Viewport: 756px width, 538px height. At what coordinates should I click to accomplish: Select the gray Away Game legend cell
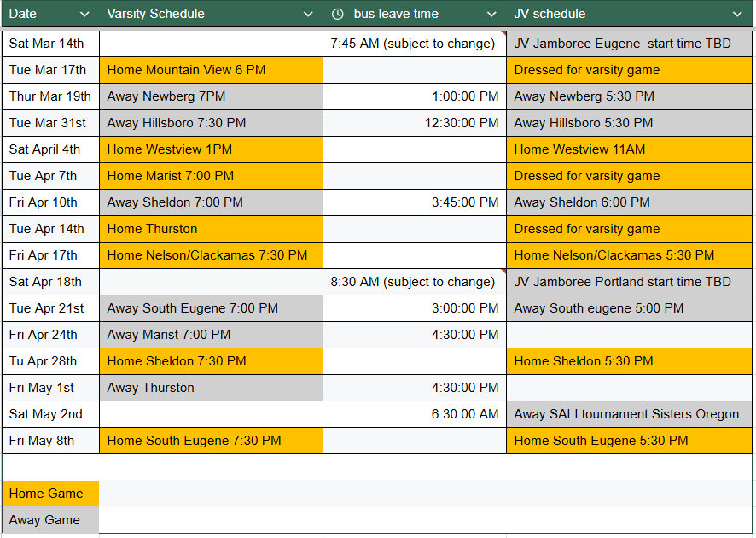coord(50,520)
